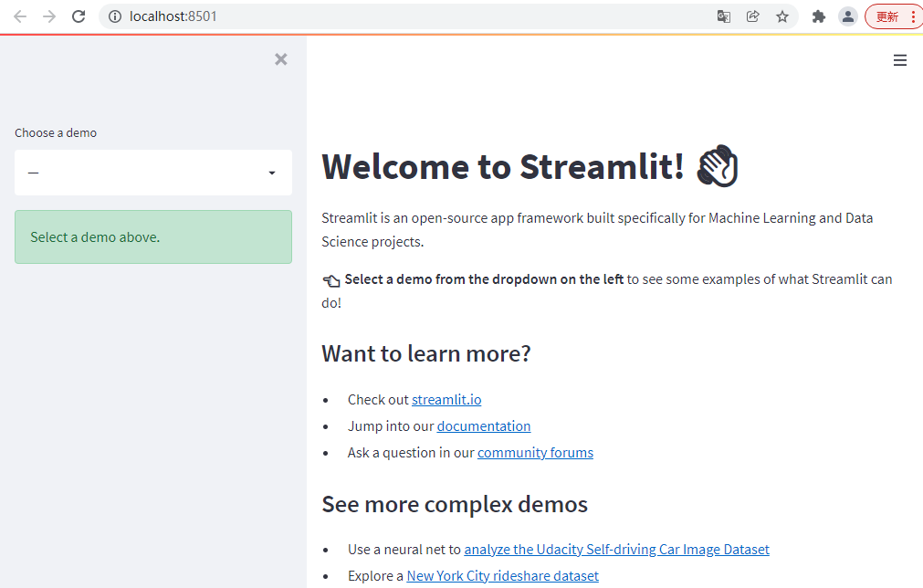Open the browser profile avatar icon
Image resolution: width=923 pixels, height=588 pixels.
click(848, 16)
